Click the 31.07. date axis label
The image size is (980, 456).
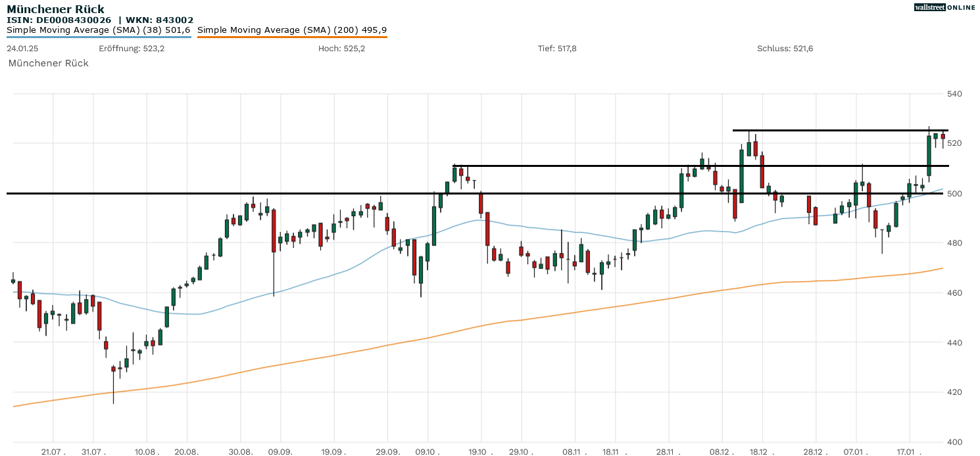click(x=93, y=452)
